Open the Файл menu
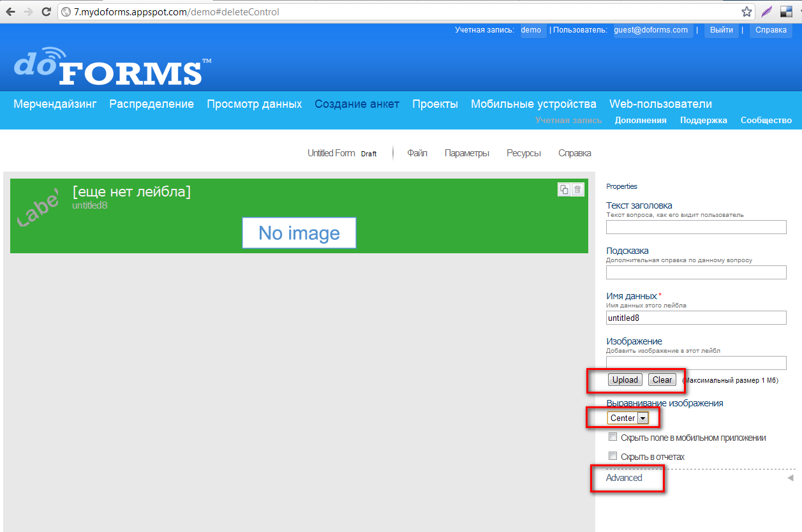Screen dimensions: 802x532 [x=417, y=153]
